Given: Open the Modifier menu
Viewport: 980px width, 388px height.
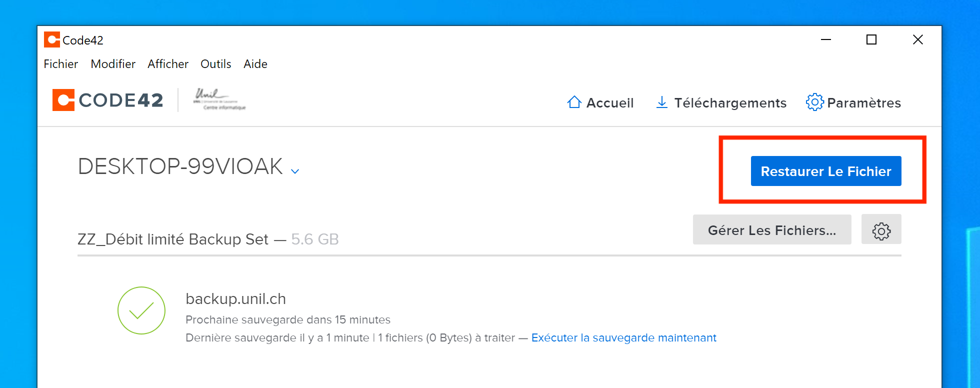Looking at the screenshot, I should pos(113,64).
